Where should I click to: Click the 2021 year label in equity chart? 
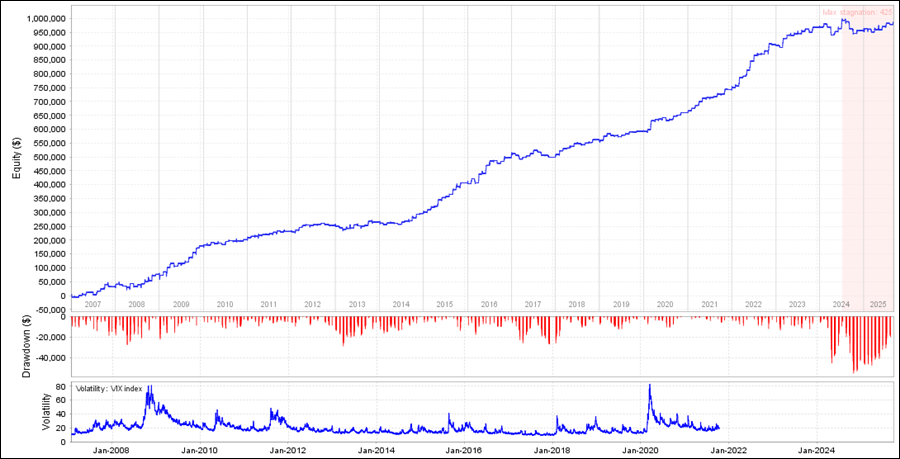(709, 304)
